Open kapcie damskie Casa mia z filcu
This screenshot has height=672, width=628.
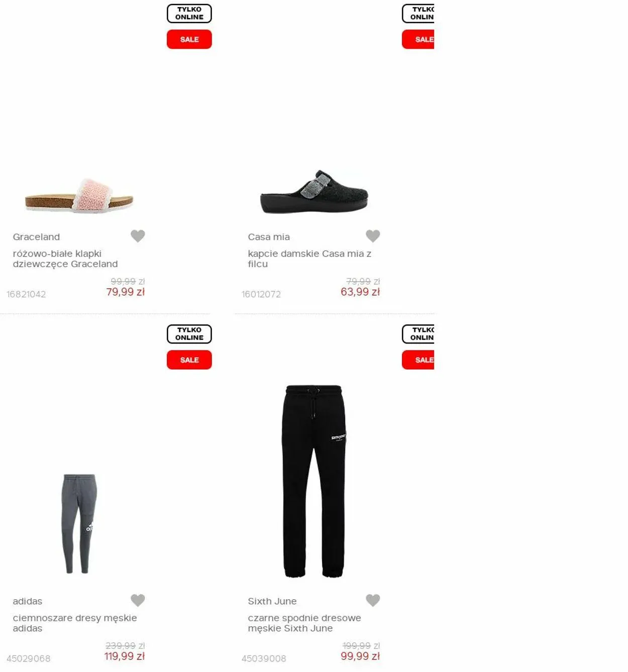click(309, 259)
